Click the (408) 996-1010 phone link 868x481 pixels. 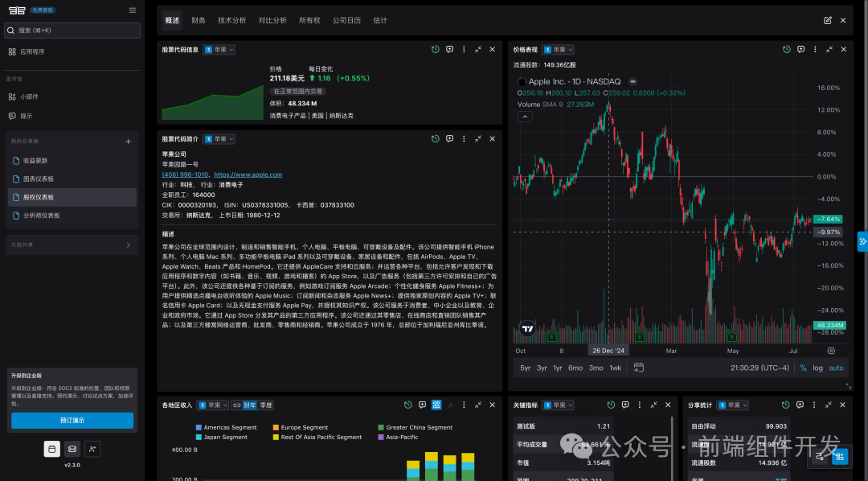pyautogui.click(x=185, y=175)
